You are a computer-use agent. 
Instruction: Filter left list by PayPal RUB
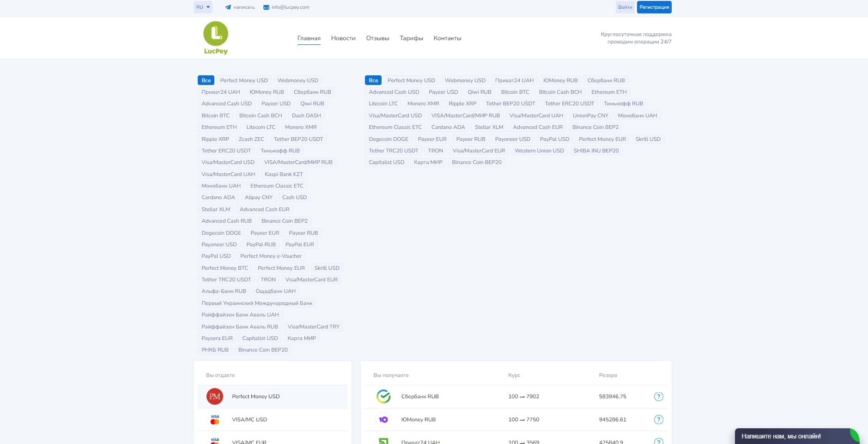[261, 244]
